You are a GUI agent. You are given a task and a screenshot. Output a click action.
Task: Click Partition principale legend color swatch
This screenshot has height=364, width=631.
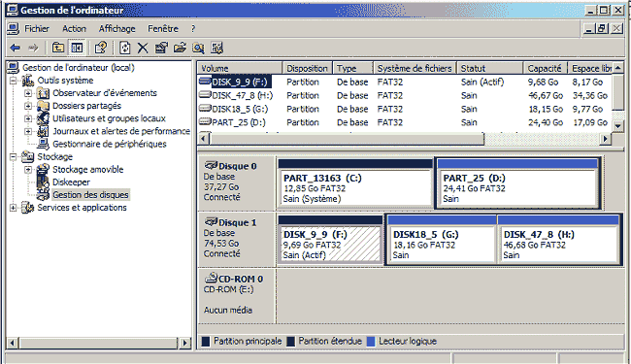[206, 342]
